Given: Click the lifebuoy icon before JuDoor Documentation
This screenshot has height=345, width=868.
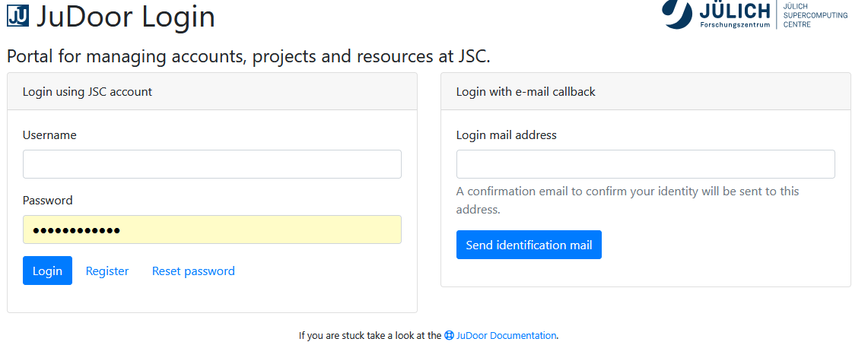Looking at the screenshot, I should coord(449,335).
